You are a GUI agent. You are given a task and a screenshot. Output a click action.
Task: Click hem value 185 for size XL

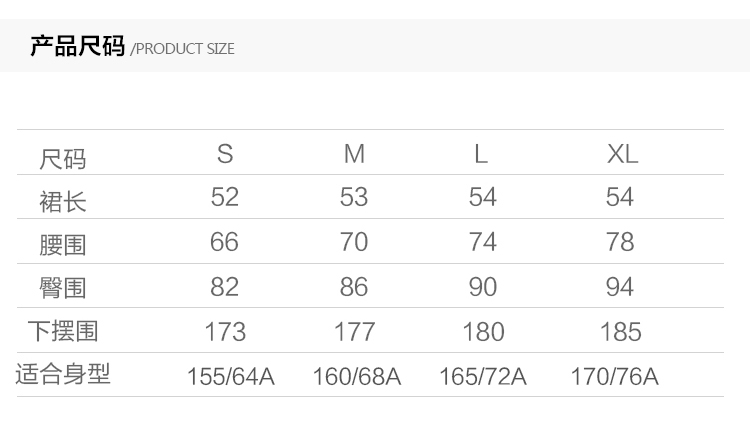(x=620, y=331)
